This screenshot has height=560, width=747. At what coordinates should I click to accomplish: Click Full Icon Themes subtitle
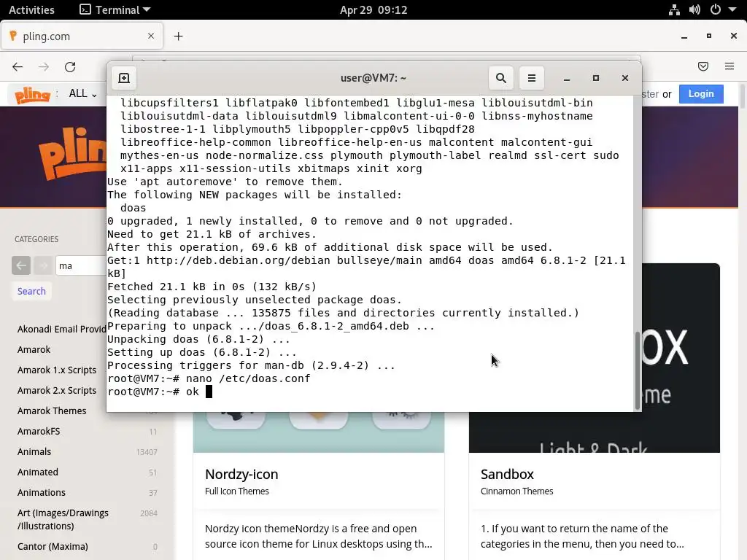pyautogui.click(x=237, y=491)
